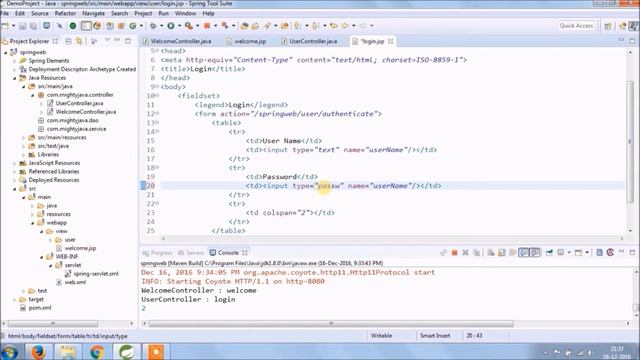
Task: Click the Debug bug icon
Action: 153,26
